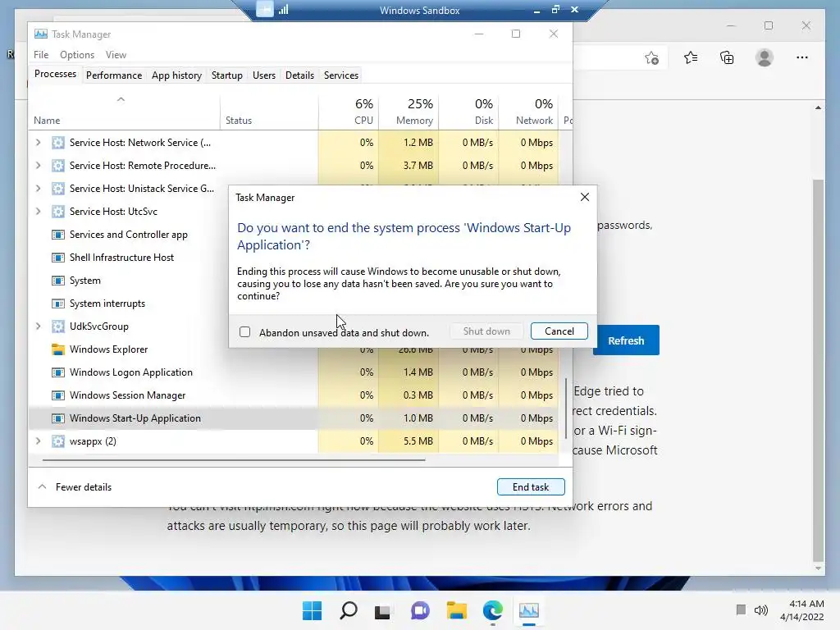Open taskbar Search

point(348,610)
